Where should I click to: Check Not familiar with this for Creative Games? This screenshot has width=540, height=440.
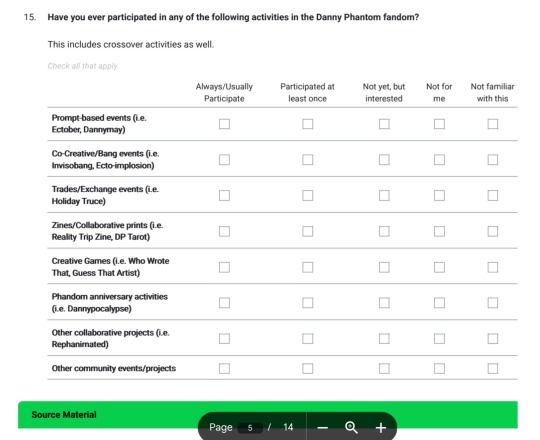click(493, 267)
